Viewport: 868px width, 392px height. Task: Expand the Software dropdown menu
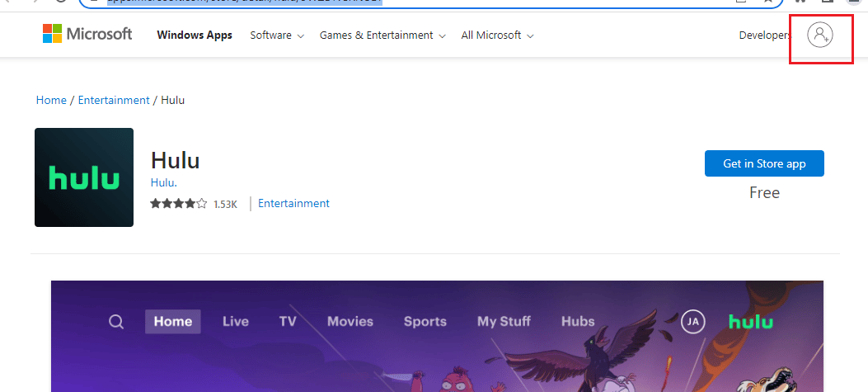tap(277, 35)
